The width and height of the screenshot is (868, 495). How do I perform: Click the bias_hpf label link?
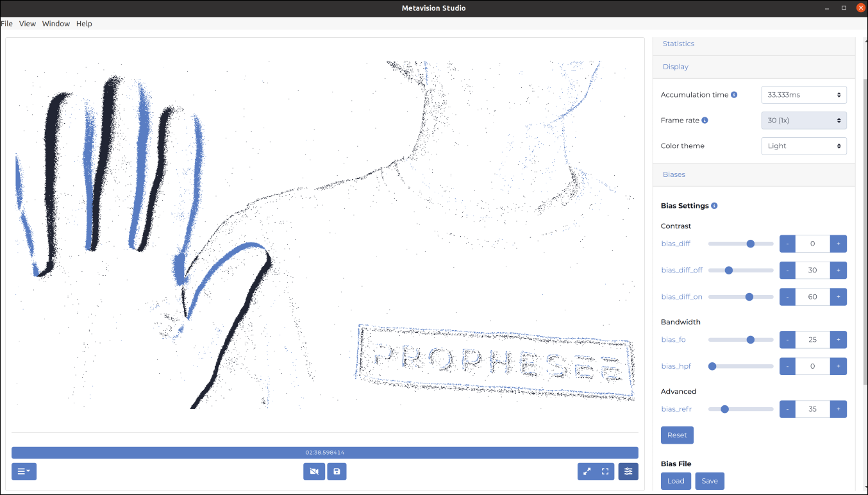[676, 366]
